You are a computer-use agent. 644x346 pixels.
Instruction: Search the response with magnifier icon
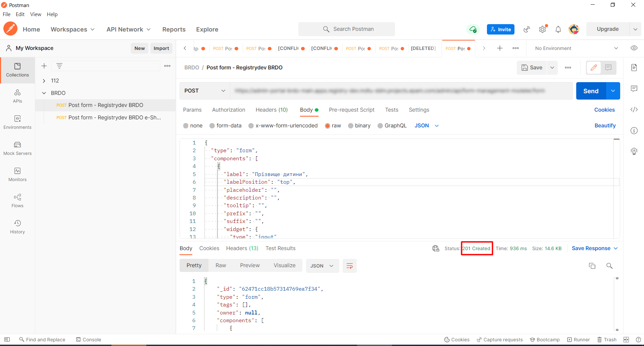(x=609, y=266)
